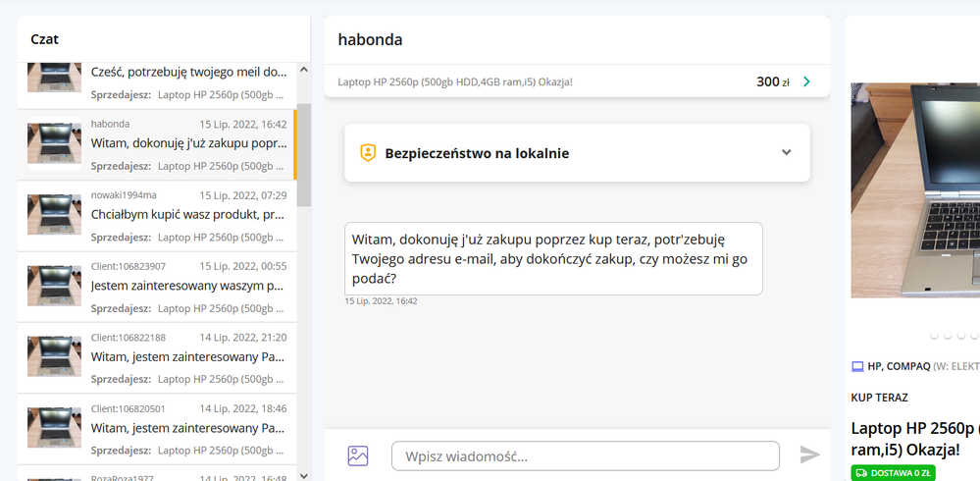Click the received message bubble from habonda
Viewport: 980px width, 481px height.
pyautogui.click(x=553, y=258)
